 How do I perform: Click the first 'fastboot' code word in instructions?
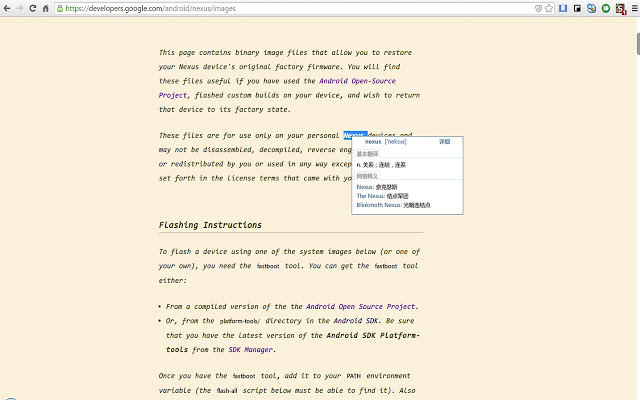(268, 266)
